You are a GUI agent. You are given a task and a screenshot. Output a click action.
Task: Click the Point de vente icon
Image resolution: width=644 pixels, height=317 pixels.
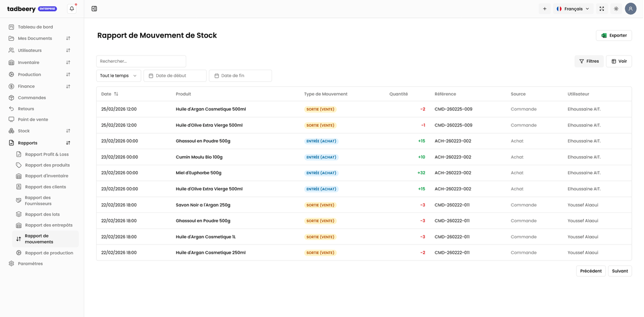[11, 120]
